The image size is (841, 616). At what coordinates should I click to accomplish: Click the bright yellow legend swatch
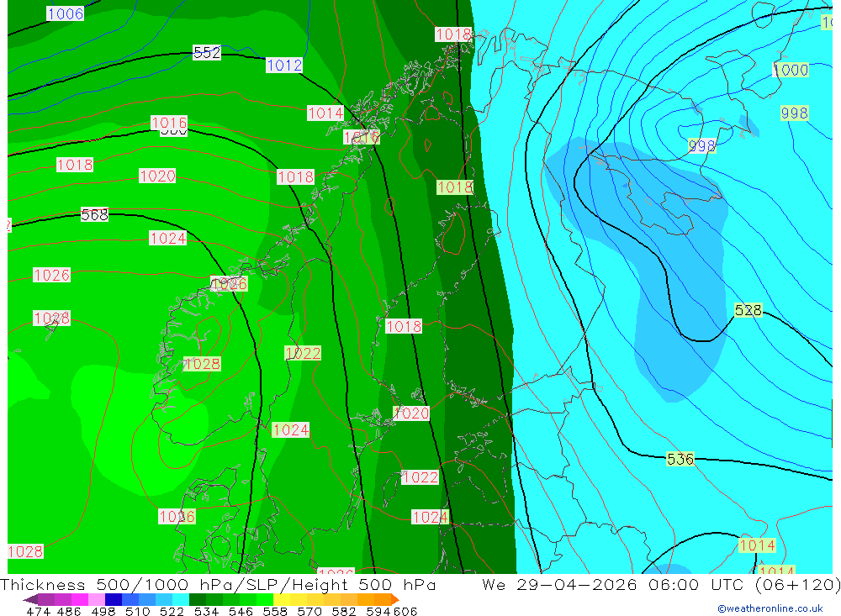click(282, 599)
